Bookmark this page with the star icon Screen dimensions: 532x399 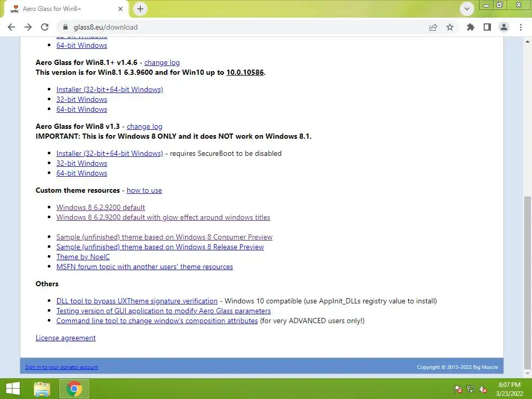tap(450, 27)
